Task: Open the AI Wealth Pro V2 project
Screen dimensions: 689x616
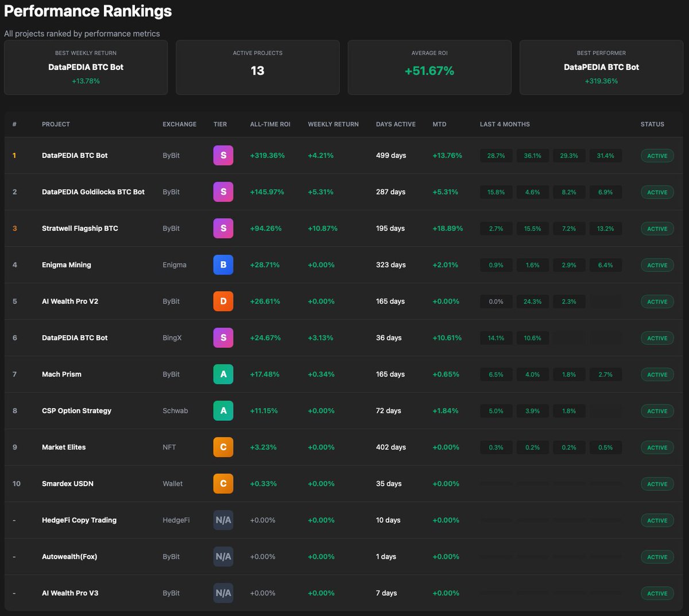Action: [x=70, y=301]
